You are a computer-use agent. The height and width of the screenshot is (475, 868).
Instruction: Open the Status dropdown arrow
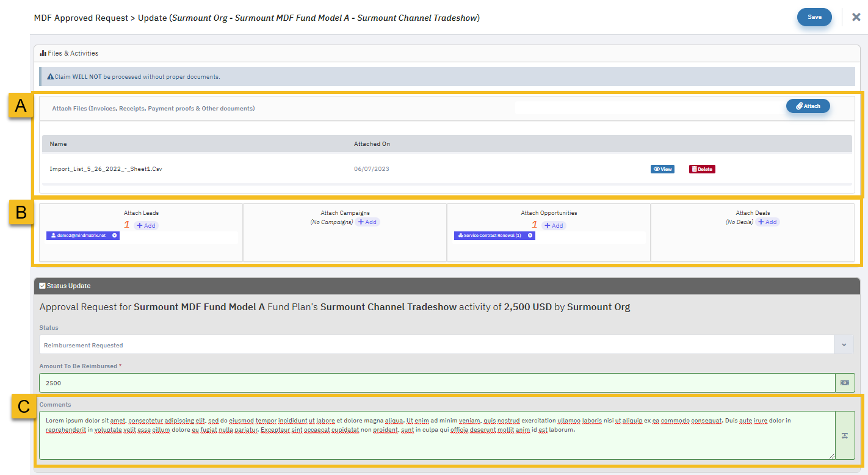point(844,345)
